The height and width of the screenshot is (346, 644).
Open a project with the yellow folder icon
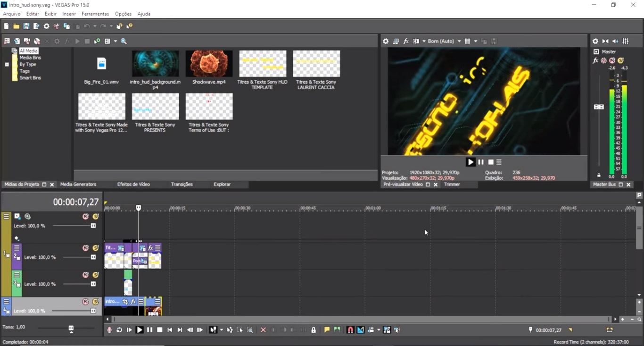pyautogui.click(x=16, y=26)
